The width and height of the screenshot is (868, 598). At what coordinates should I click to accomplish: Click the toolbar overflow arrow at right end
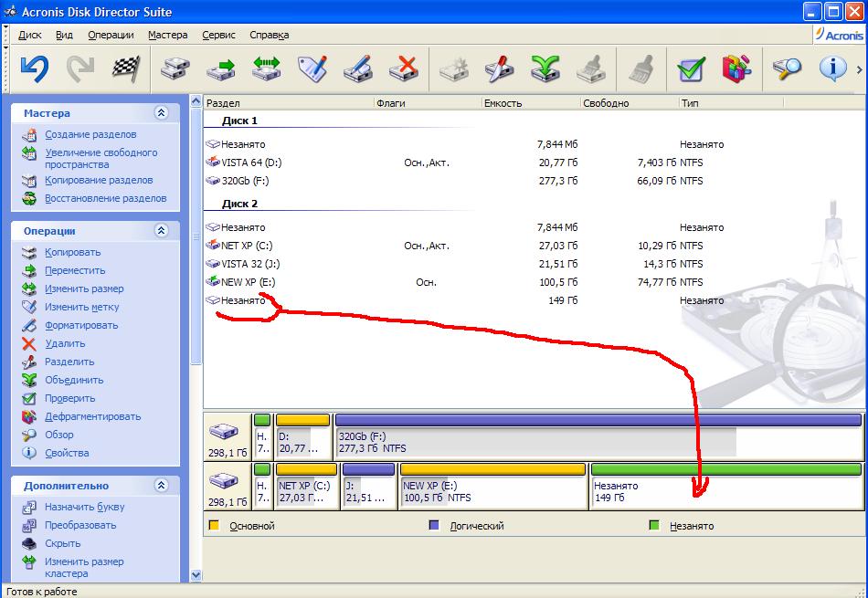point(859,69)
